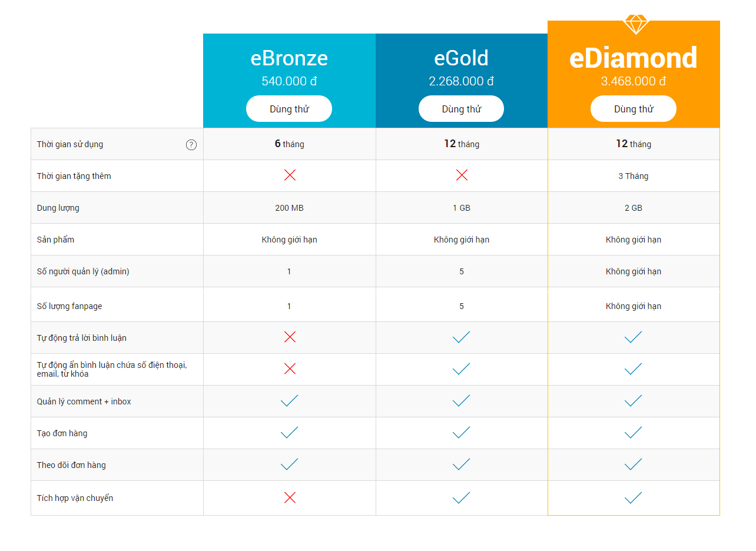The width and height of the screenshot is (756, 551).
Task: Click the help question mark icon
Action: [x=191, y=145]
